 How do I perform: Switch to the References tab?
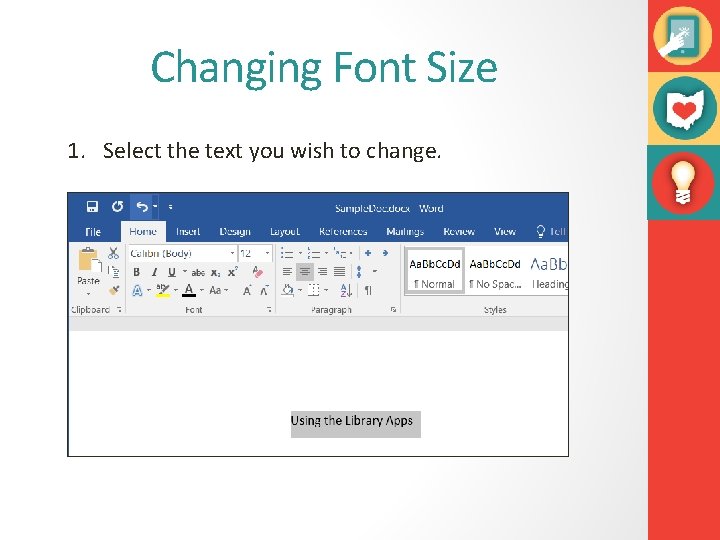343,232
